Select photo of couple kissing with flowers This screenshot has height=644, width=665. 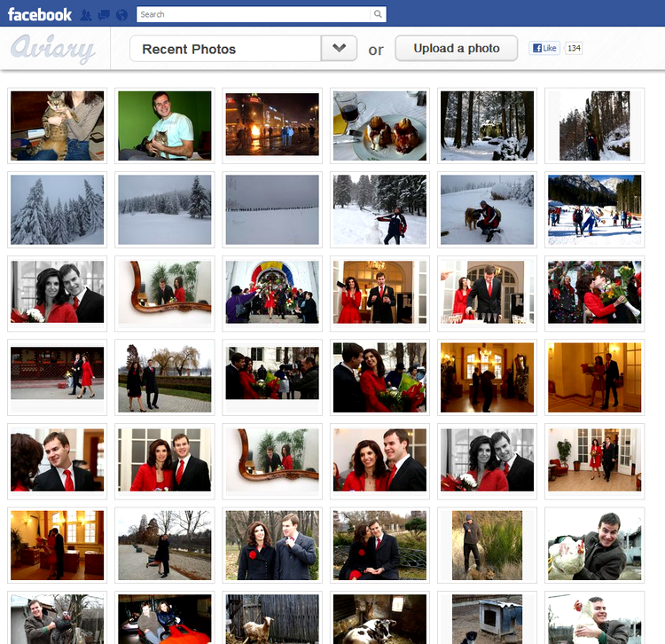[595, 293]
